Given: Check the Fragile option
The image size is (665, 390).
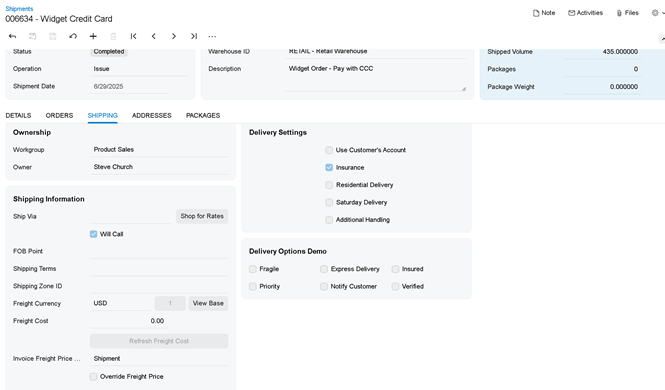Looking at the screenshot, I should pyautogui.click(x=253, y=269).
